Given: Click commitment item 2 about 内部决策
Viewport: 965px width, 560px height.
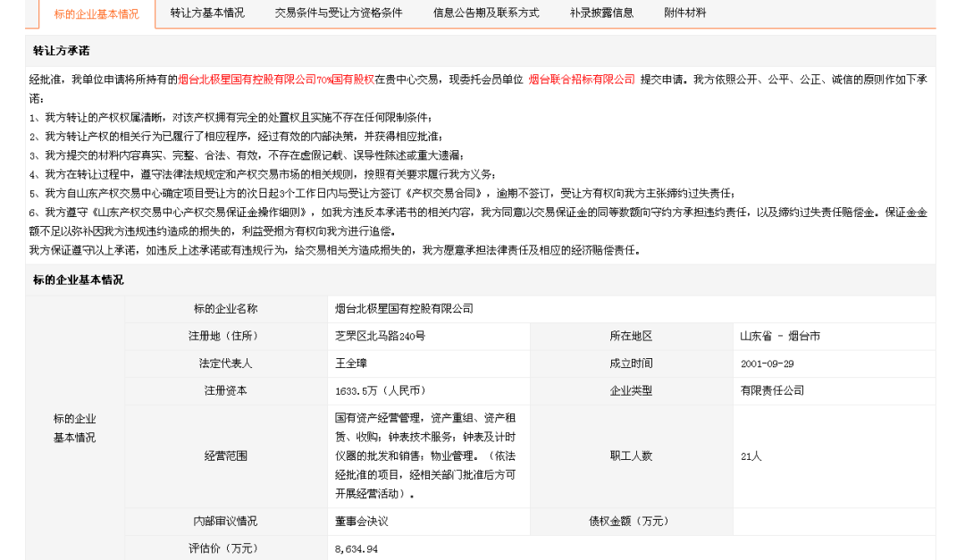Looking at the screenshot, I should (x=236, y=137).
